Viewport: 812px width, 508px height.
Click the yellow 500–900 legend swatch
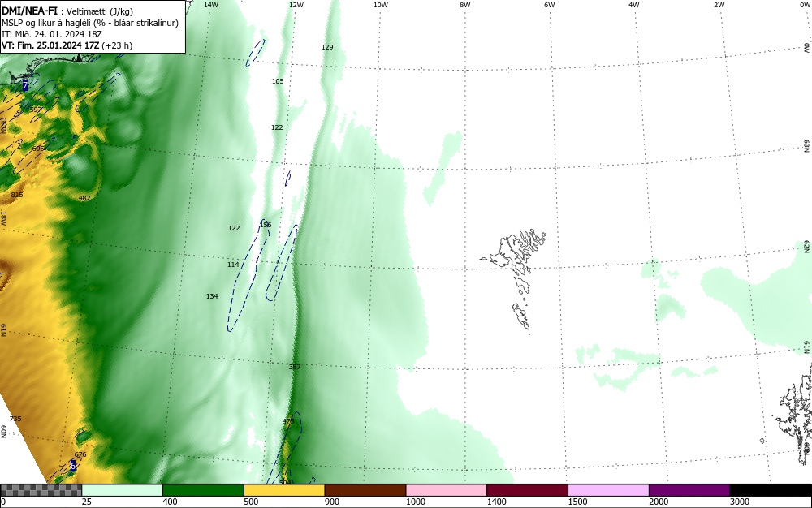(284, 490)
